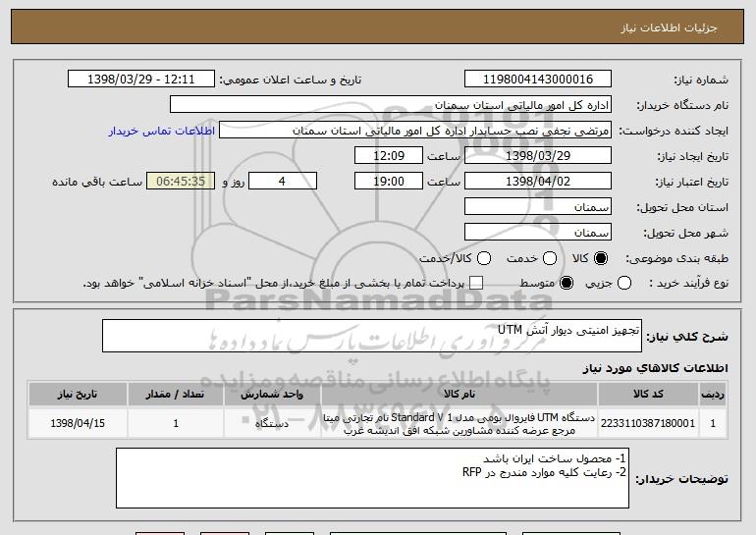Toggle the اسناد خزانه اسلامی payment checkbox

(476, 283)
